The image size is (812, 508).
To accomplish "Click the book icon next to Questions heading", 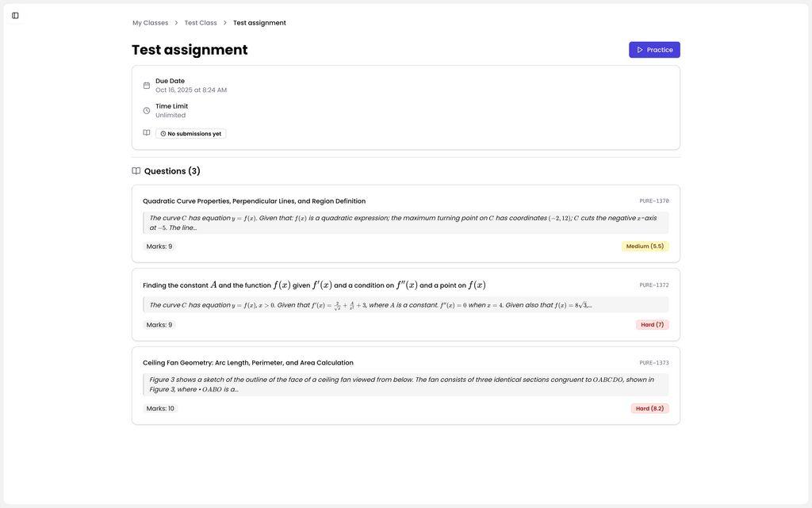I will point(136,171).
